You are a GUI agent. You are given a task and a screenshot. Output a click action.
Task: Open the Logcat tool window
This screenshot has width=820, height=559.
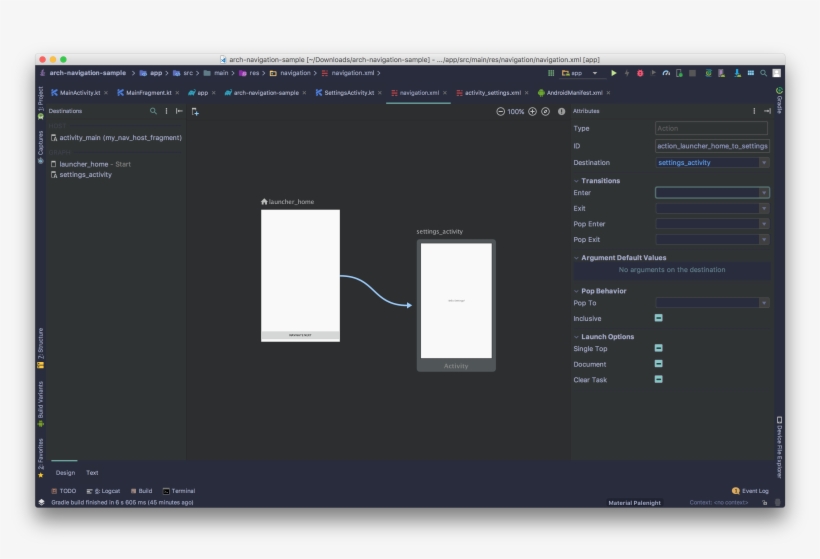pyautogui.click(x=104, y=491)
